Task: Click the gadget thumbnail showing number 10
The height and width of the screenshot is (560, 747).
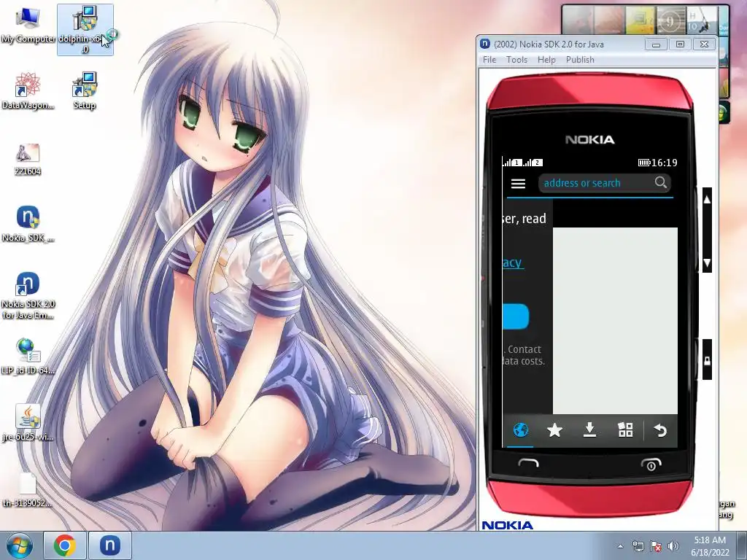Action: click(x=702, y=20)
